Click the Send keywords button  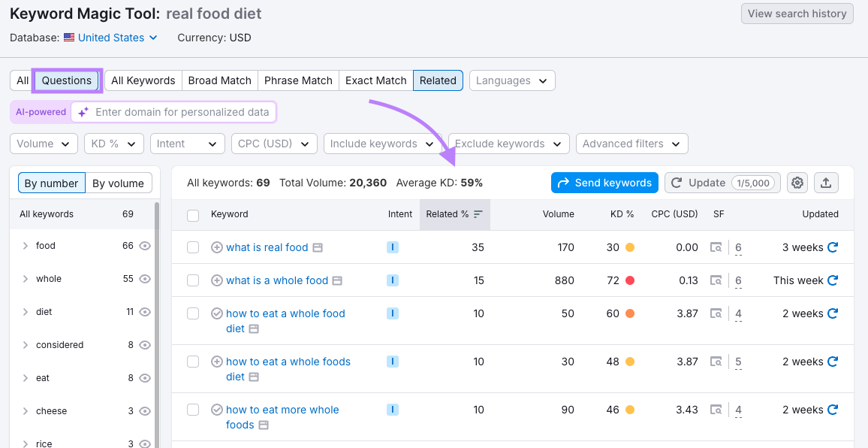coord(604,183)
